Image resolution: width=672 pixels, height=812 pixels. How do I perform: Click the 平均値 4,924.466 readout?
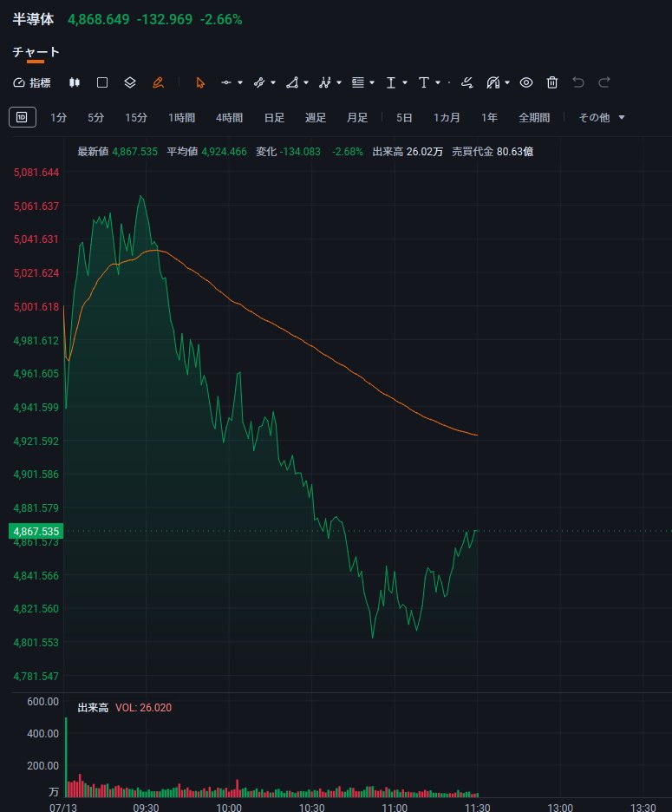click(206, 152)
